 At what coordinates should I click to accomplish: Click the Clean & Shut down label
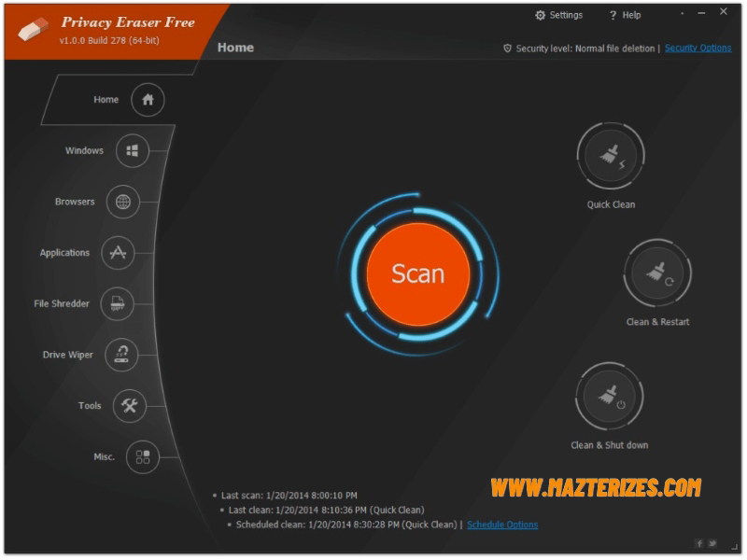[x=610, y=445]
